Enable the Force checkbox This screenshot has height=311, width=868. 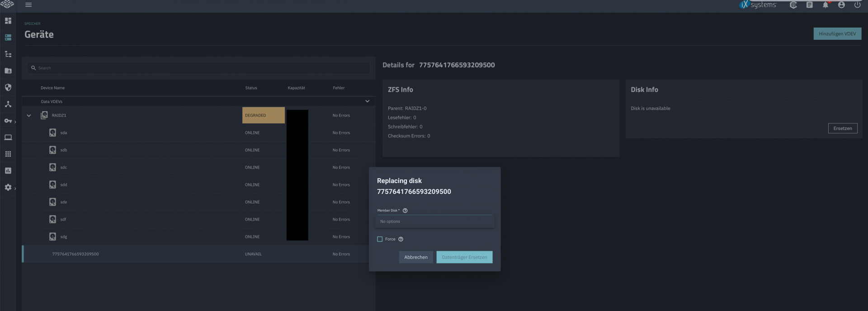(x=380, y=239)
